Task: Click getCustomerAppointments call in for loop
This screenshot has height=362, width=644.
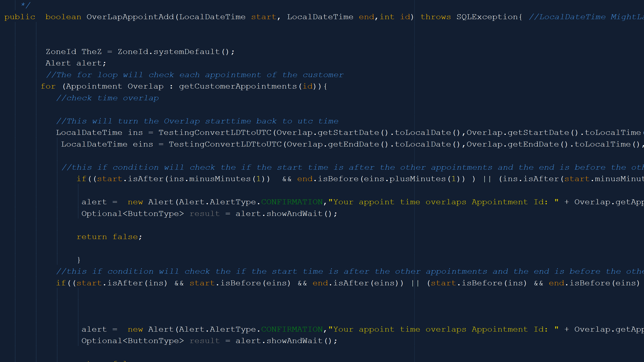Action: coord(250,86)
